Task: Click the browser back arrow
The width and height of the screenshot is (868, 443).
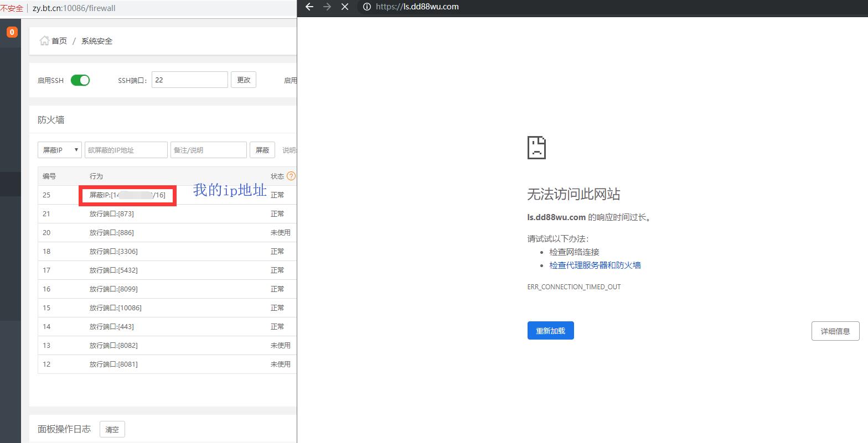Action: (x=309, y=7)
